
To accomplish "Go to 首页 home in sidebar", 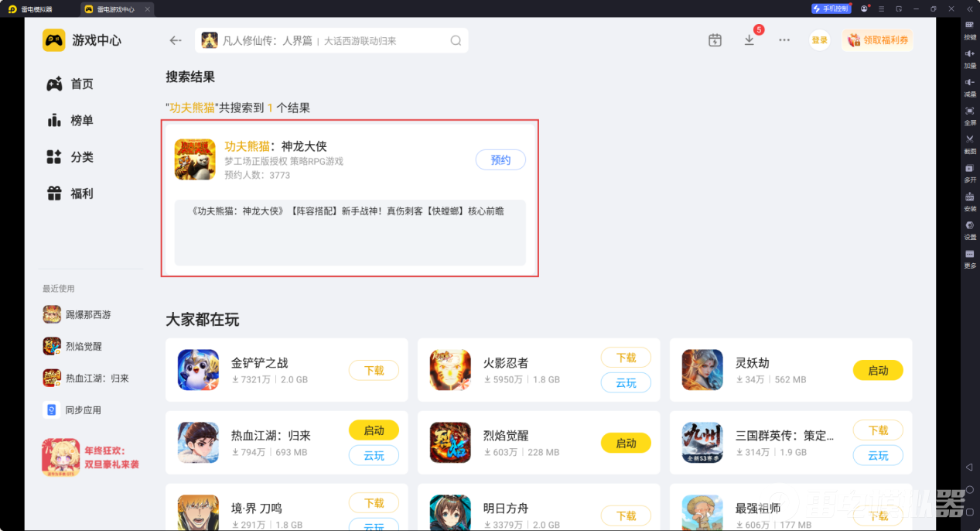I will tap(70, 84).
